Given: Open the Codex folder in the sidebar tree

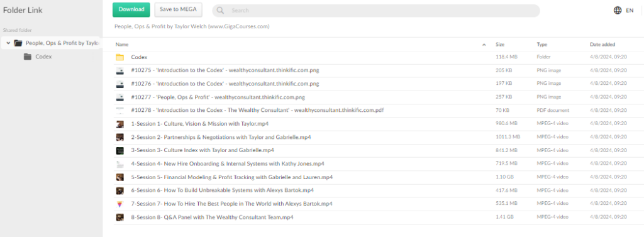Looking at the screenshot, I should coord(43,57).
